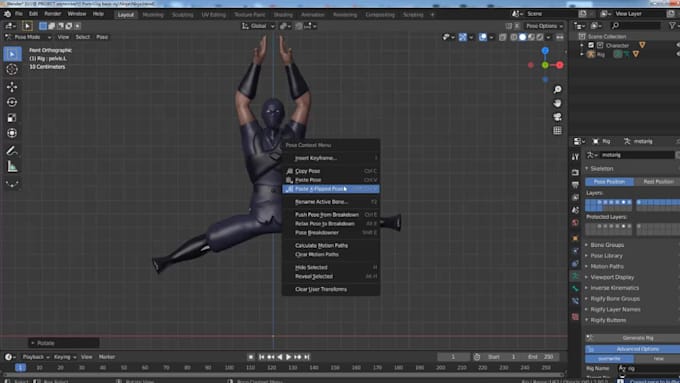Open Global transform orientation dropdown
This screenshot has height=383, width=680.
click(258, 26)
